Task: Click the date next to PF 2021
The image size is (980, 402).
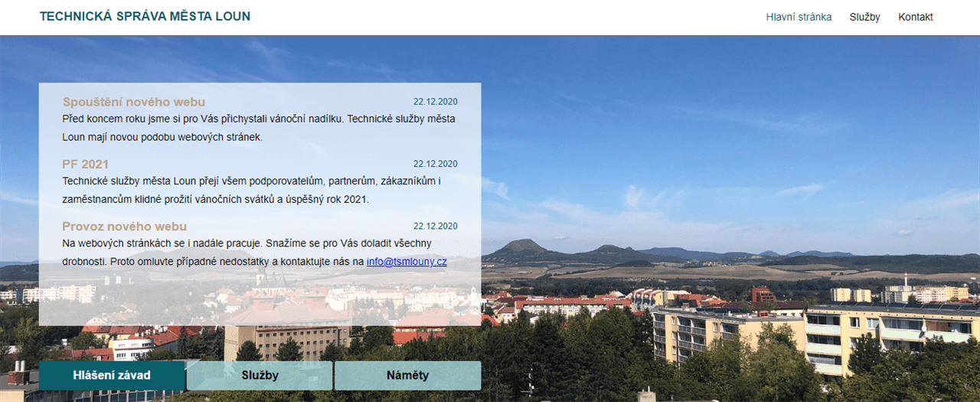Action: point(436,164)
